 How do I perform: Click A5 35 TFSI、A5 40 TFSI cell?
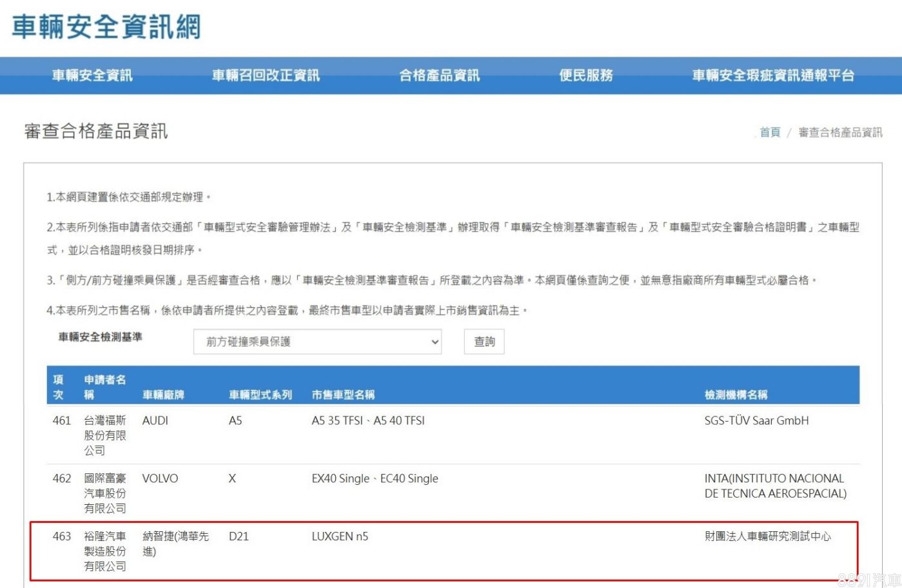pos(368,420)
